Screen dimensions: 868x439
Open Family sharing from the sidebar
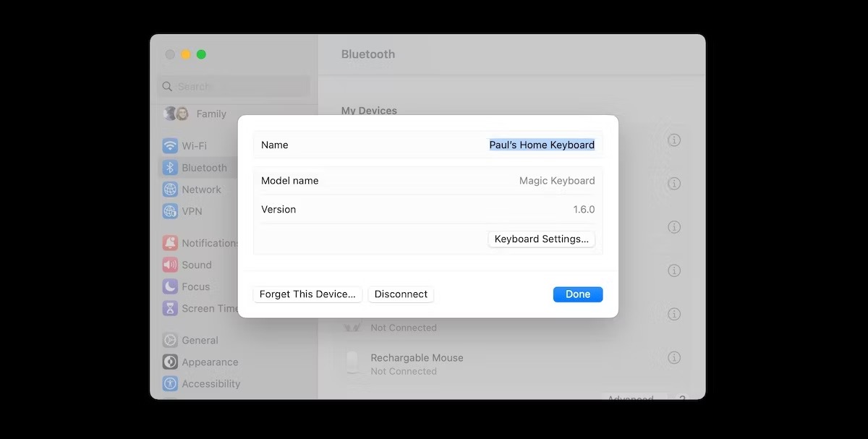[x=195, y=114]
